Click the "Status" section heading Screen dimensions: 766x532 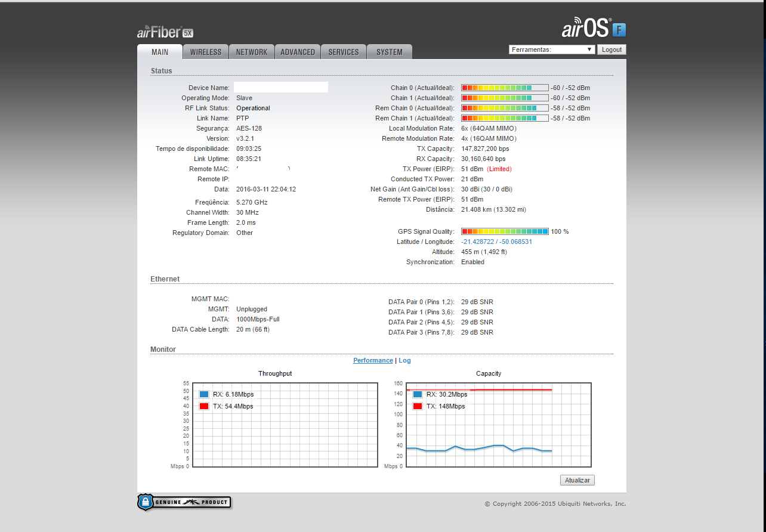click(161, 71)
